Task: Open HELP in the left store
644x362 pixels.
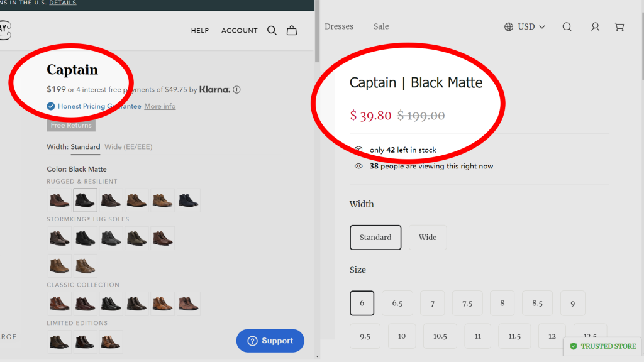Action: point(200,30)
